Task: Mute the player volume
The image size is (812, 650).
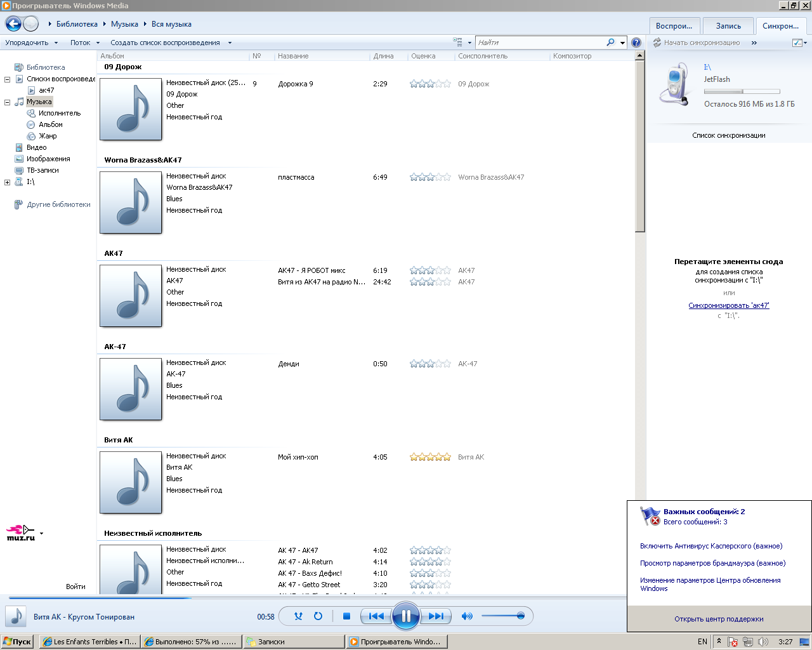Action: pos(467,616)
